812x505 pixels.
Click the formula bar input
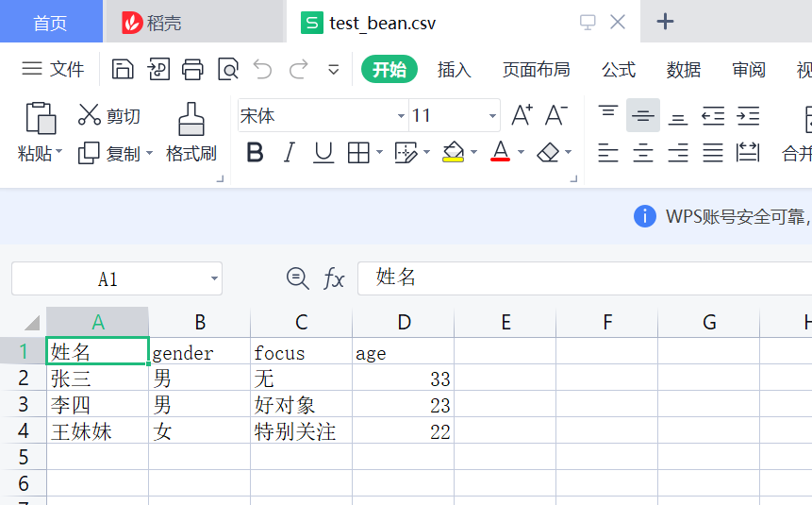coord(584,278)
